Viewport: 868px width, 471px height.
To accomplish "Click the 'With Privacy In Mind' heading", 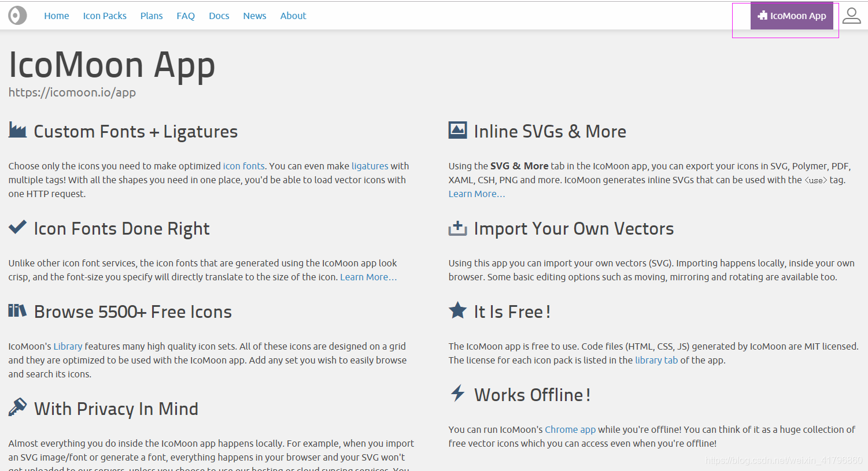I will 116,409.
